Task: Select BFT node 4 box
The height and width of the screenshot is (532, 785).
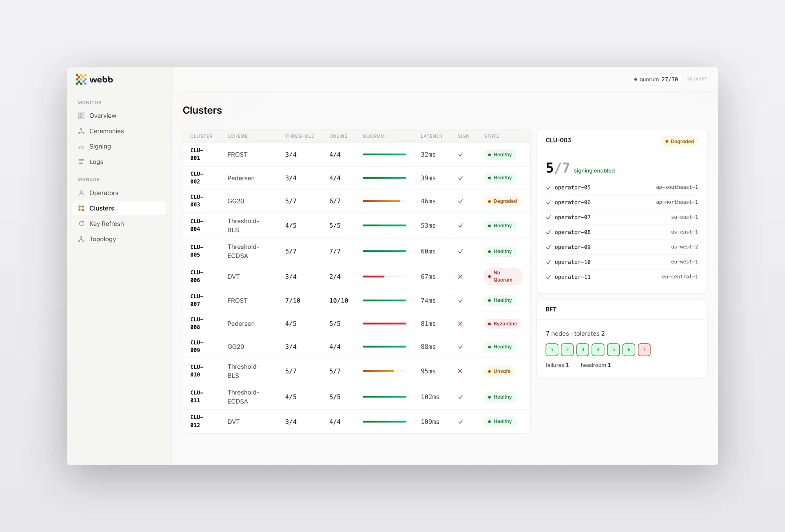Action: point(598,350)
